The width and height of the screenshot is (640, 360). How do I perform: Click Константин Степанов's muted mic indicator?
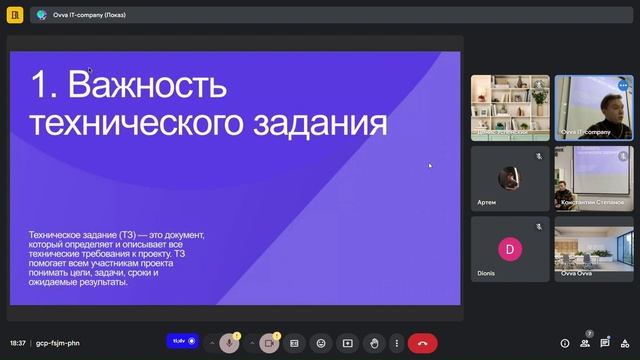pyautogui.click(x=623, y=156)
